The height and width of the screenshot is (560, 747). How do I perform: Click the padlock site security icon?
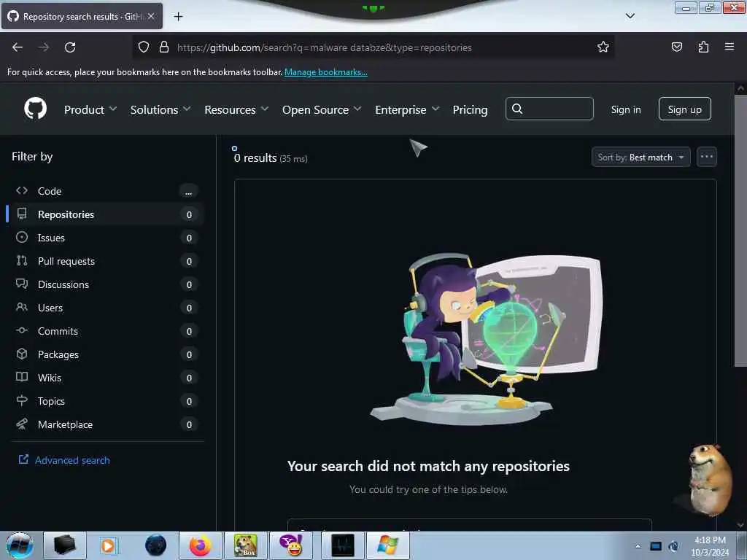(x=164, y=47)
